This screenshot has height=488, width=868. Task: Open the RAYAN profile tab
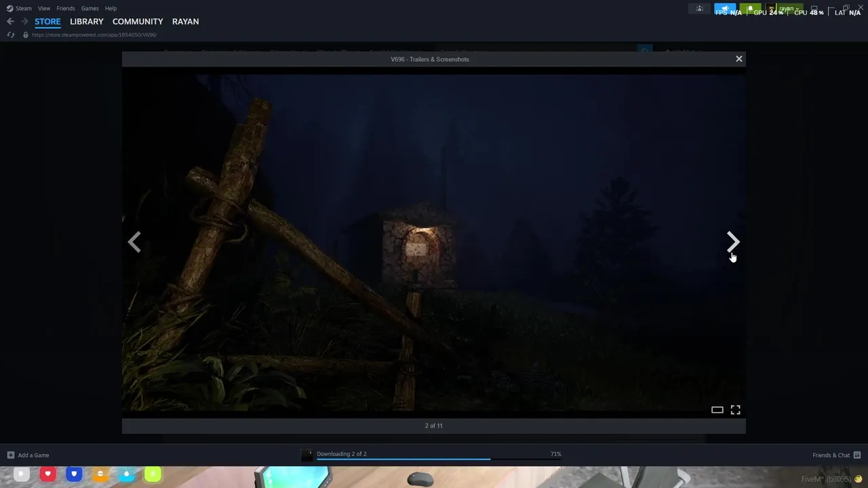(x=185, y=22)
